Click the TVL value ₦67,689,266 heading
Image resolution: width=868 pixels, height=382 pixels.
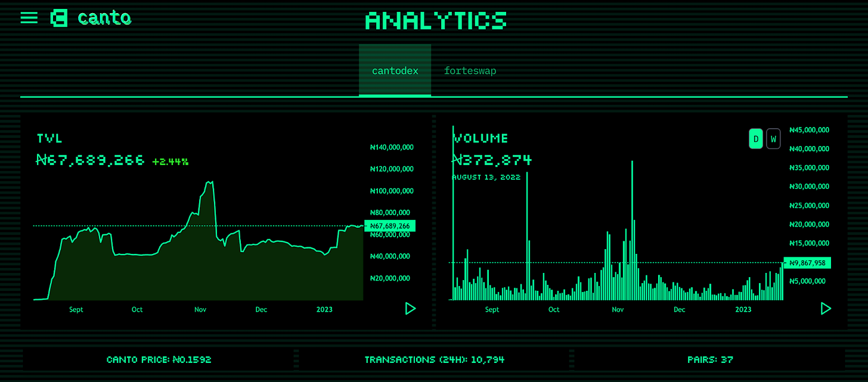90,160
